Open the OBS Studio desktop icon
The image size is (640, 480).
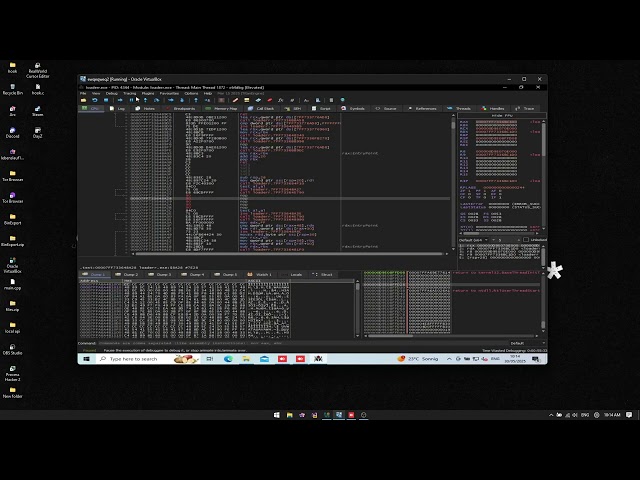(12, 350)
